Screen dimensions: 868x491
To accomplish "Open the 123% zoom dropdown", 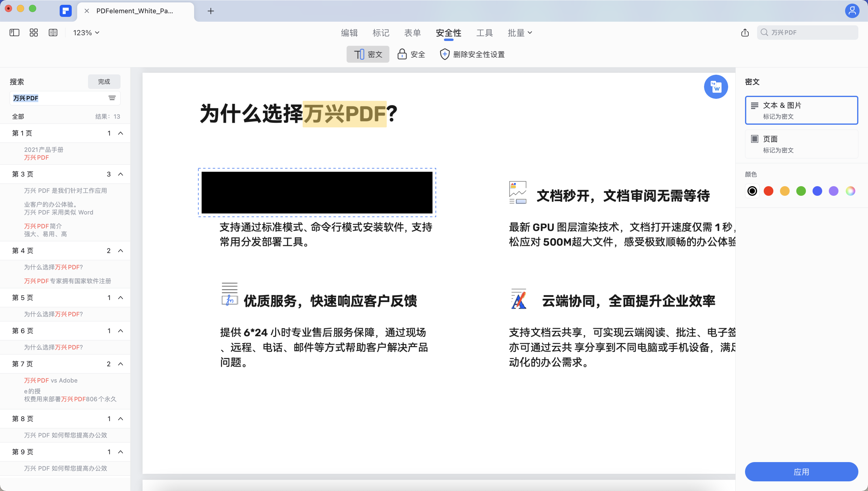I will point(85,32).
